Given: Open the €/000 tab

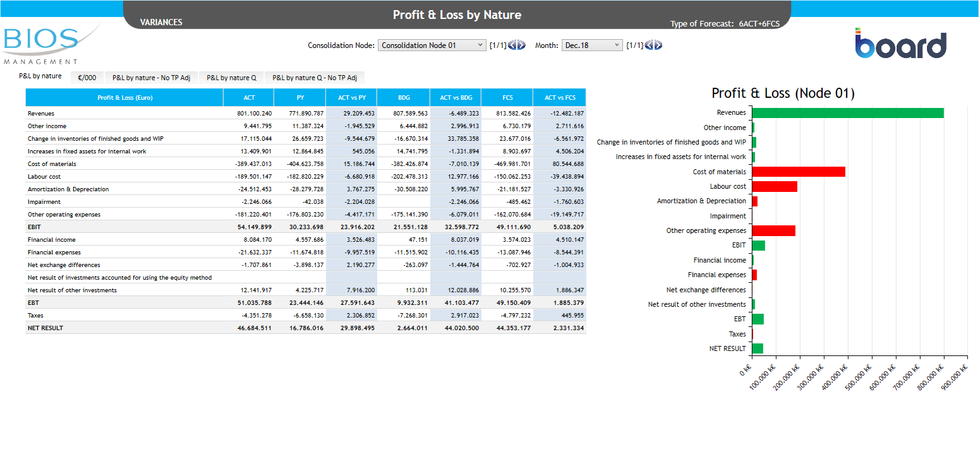Looking at the screenshot, I should [87, 78].
